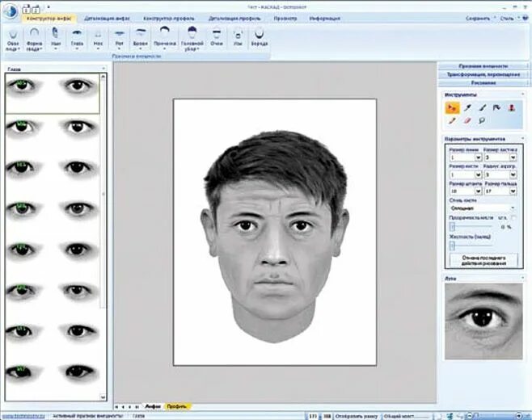Collapse the Инструменты tools panel
532x420 pixels.
(x=522, y=94)
